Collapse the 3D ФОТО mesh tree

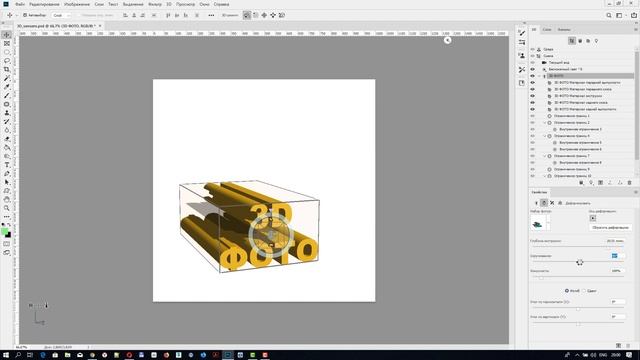pos(540,76)
